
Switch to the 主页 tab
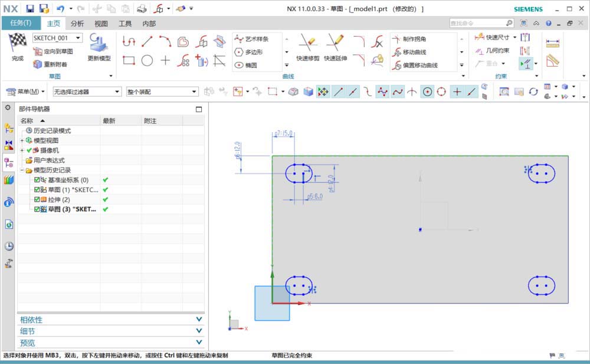pos(53,24)
